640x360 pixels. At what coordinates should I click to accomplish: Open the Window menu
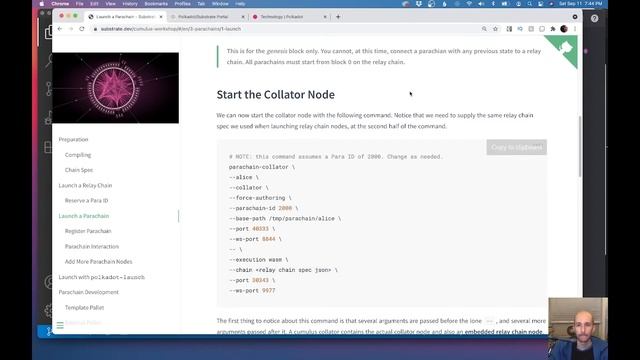tap(220, 4)
